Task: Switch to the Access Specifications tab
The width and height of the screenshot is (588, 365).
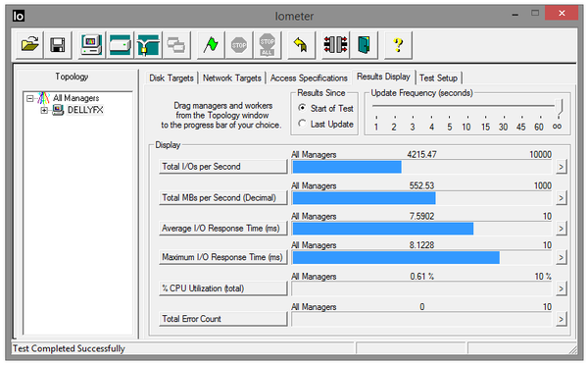Action: pos(309,78)
